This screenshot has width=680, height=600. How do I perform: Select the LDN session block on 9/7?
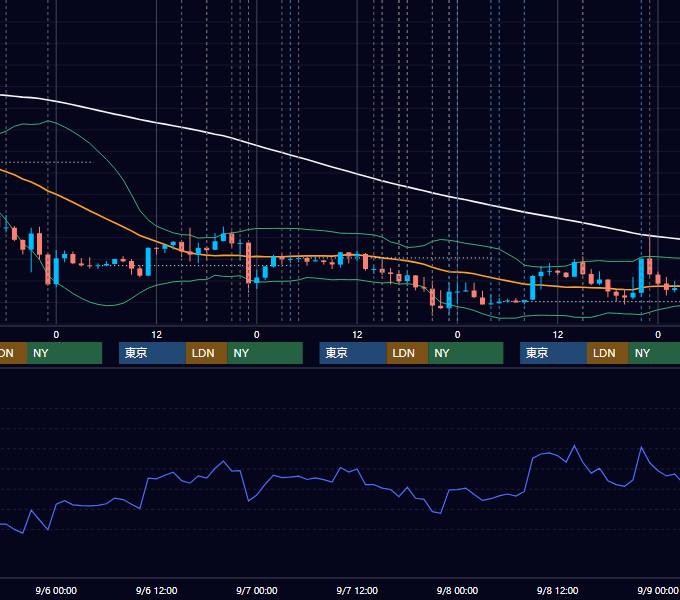pos(407,353)
